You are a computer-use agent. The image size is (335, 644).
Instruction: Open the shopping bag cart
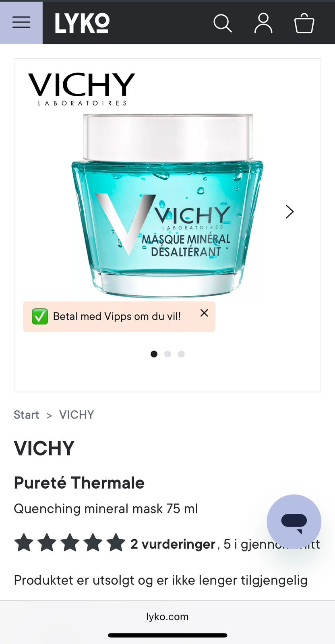304,23
